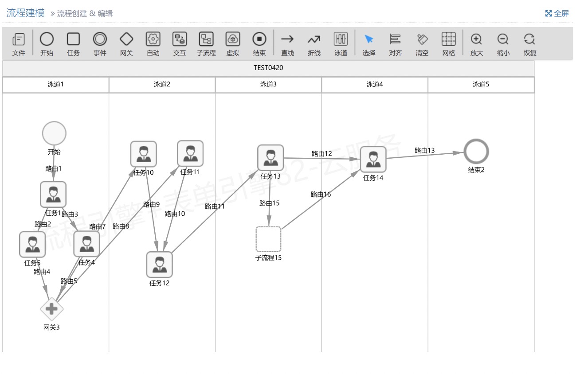The image size is (588, 374).
Task: Toggle the 网格 grid display
Action: 449,44
